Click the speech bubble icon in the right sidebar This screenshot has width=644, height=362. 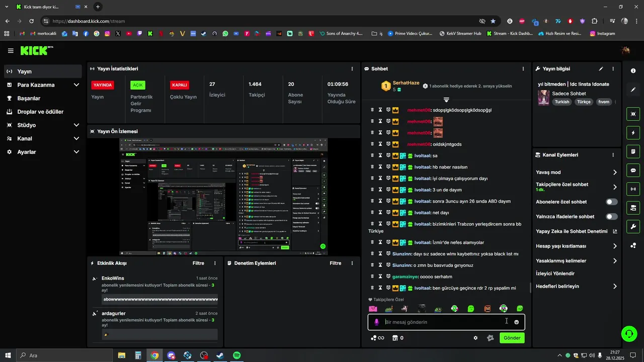click(633, 170)
